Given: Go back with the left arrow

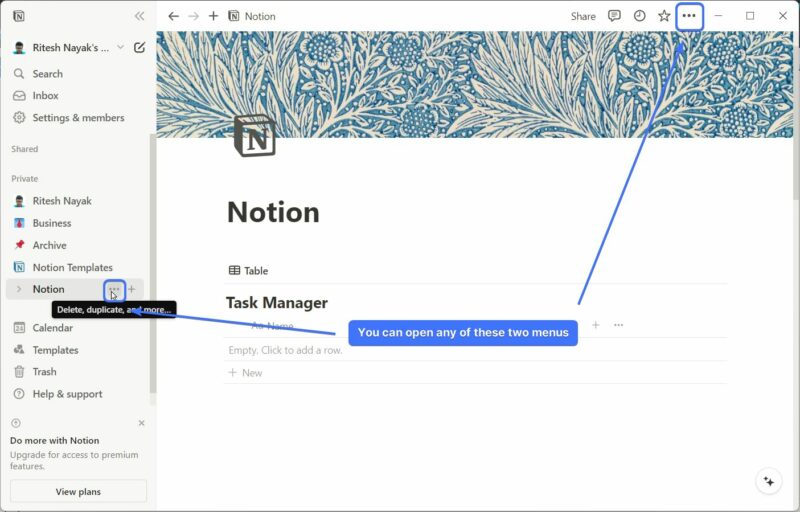Looking at the screenshot, I should (173, 16).
